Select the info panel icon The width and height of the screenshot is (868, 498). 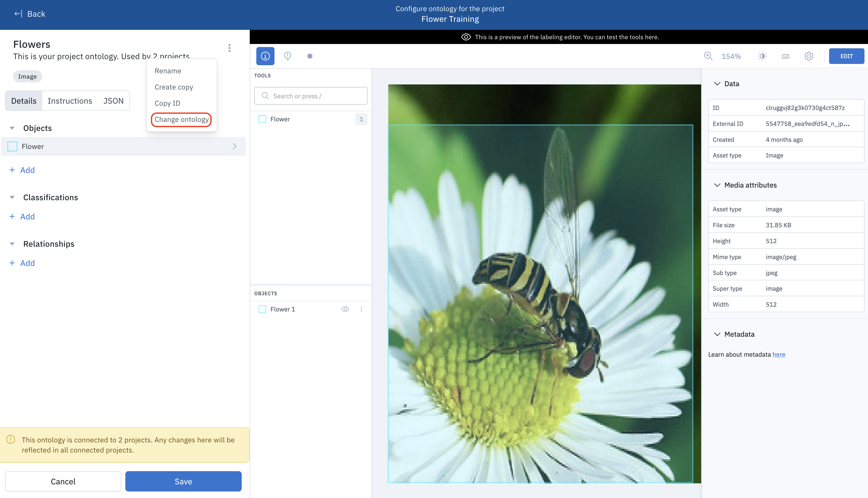click(265, 56)
